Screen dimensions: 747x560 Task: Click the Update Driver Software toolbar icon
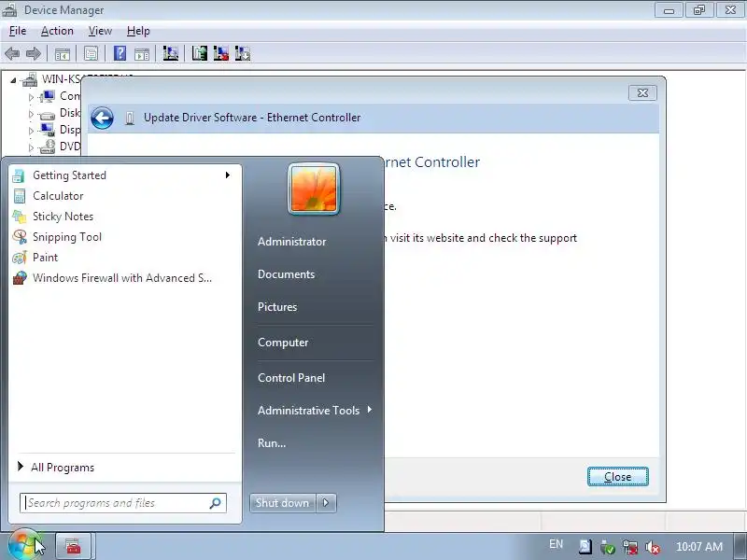(200, 53)
